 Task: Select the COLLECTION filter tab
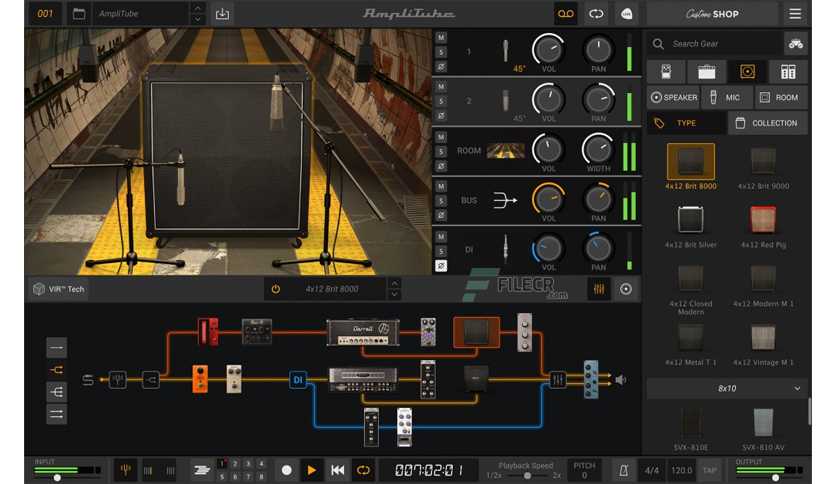pos(768,123)
